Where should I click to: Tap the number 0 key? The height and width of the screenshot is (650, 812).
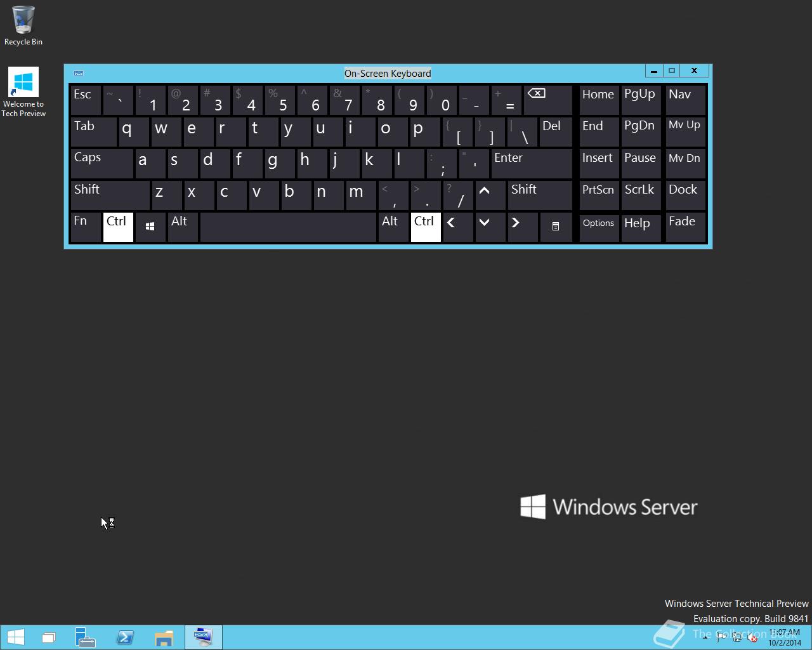[442, 100]
